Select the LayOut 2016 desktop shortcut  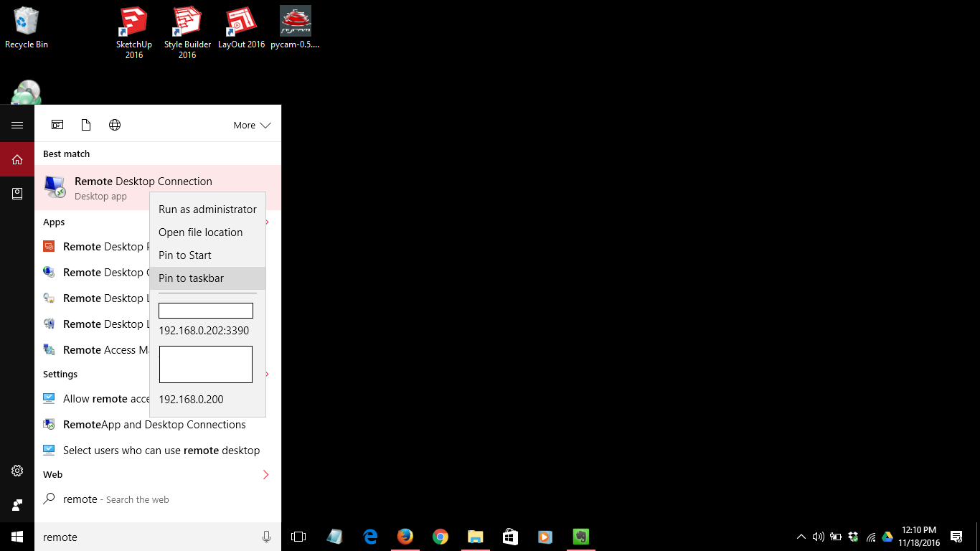pyautogui.click(x=241, y=28)
